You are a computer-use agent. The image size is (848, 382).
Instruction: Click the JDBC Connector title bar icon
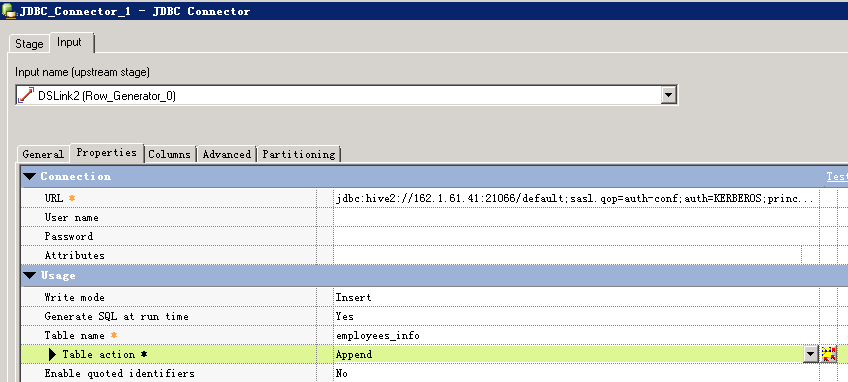tap(9, 10)
